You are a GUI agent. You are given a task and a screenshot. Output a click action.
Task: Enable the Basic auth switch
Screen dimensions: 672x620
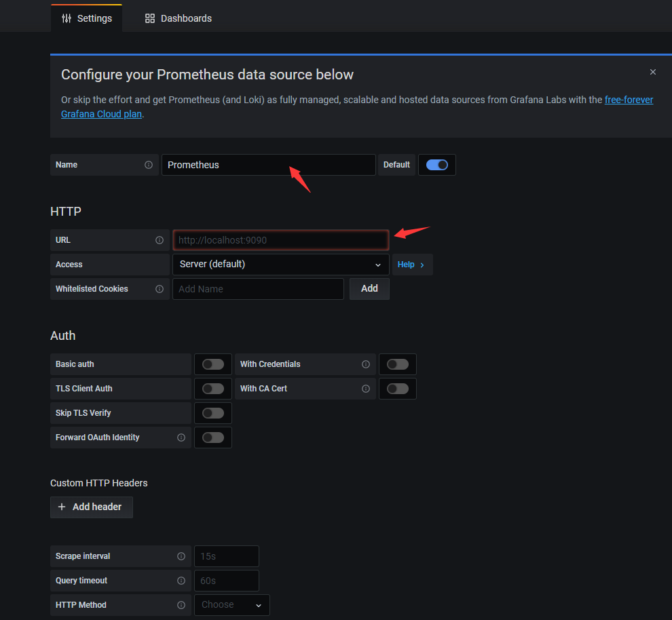tap(212, 364)
